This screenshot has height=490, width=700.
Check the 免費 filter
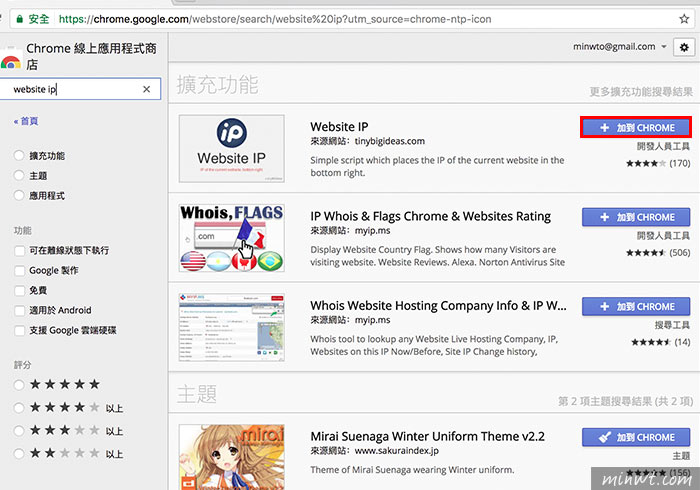(19, 291)
